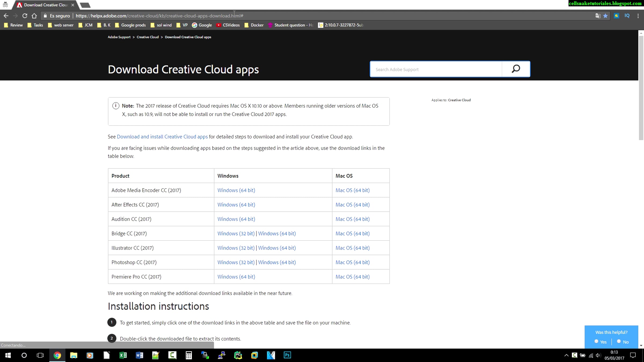Click the magnifier search button in Adobe Support

click(x=516, y=69)
